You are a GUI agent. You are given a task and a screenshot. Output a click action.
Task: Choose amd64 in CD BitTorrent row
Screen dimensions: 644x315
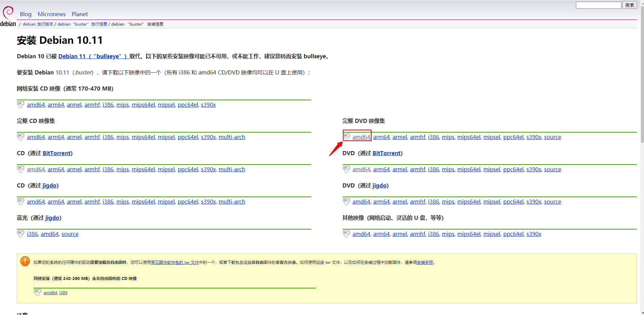pyautogui.click(x=36, y=169)
